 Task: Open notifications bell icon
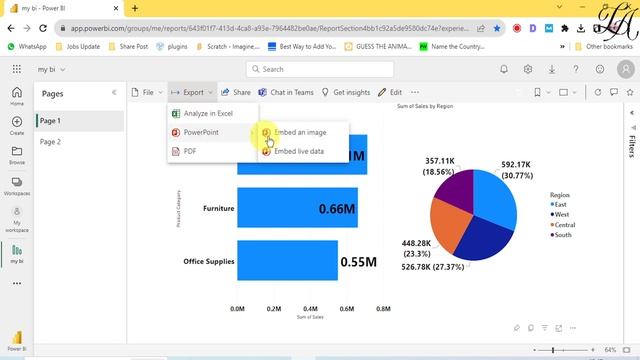[x=504, y=69]
